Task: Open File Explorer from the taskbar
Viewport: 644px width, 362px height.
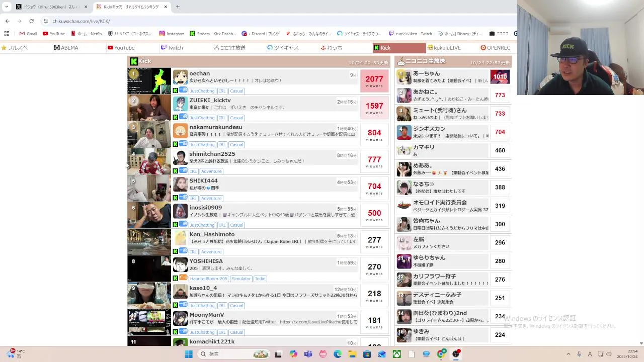Action: pos(352,354)
